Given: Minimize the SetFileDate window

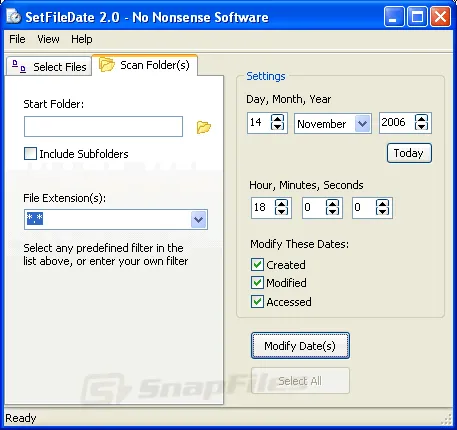Looking at the screenshot, I should (393, 16).
